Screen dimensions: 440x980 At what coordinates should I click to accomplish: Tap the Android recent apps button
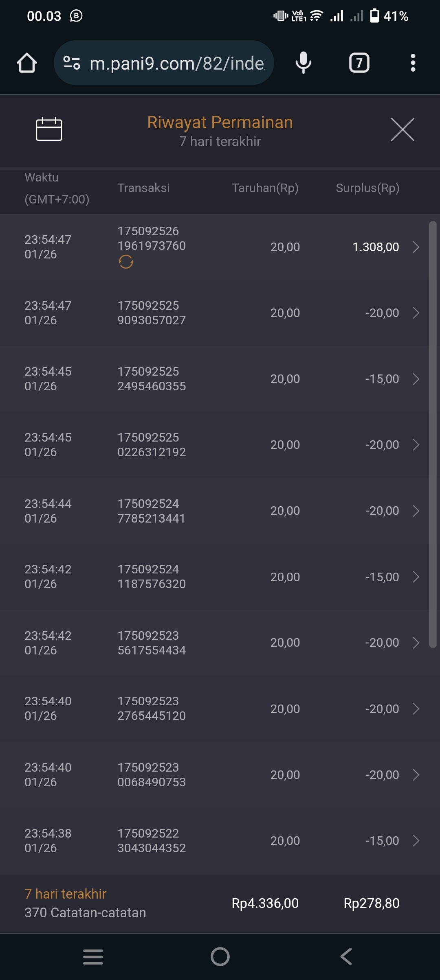click(x=93, y=956)
